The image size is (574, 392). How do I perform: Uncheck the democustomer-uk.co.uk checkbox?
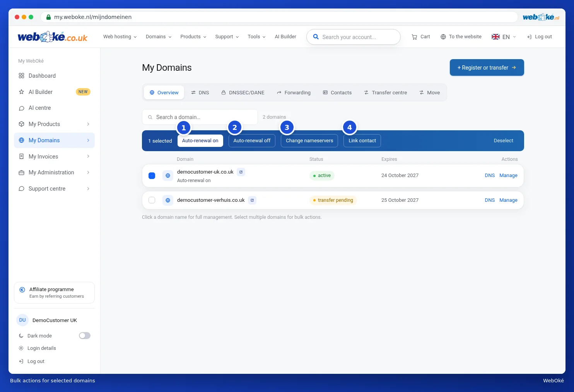152,176
